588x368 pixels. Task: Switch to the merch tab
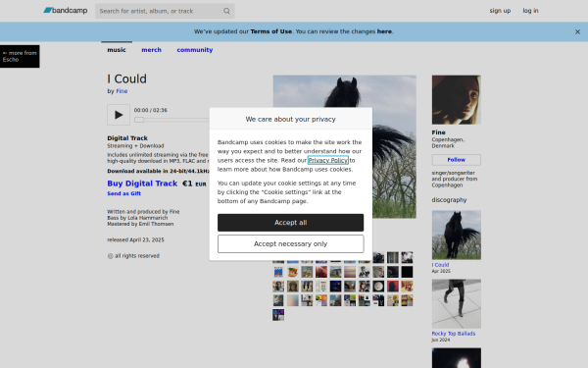152,50
